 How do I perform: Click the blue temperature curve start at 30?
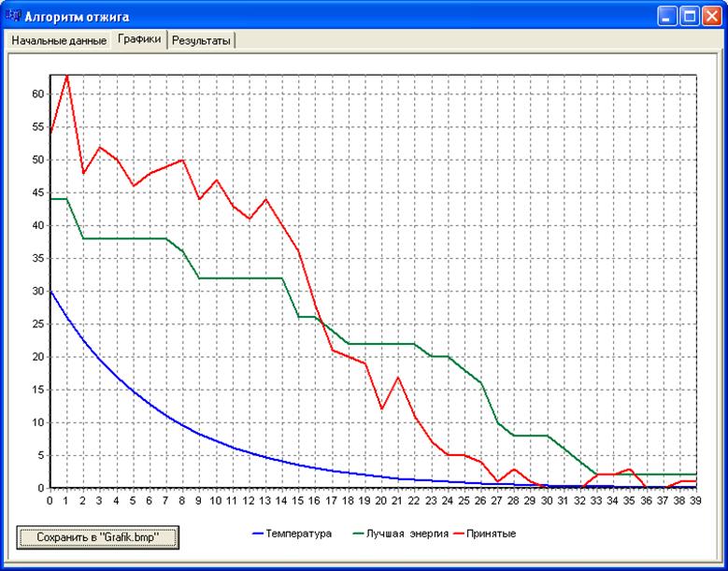tap(50, 292)
